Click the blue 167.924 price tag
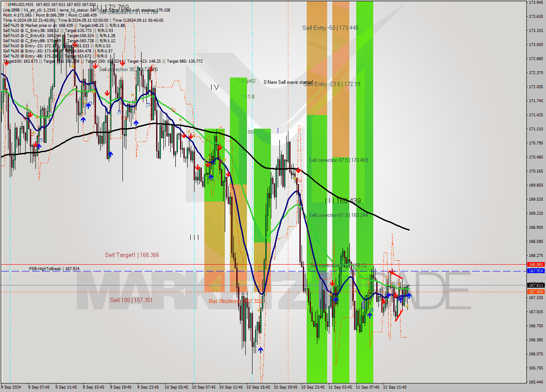546x392 pixels. tap(536, 271)
